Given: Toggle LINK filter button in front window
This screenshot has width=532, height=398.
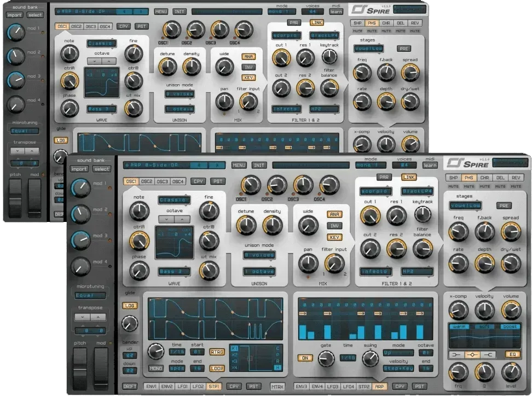Looking at the screenshot, I should coord(408,177).
